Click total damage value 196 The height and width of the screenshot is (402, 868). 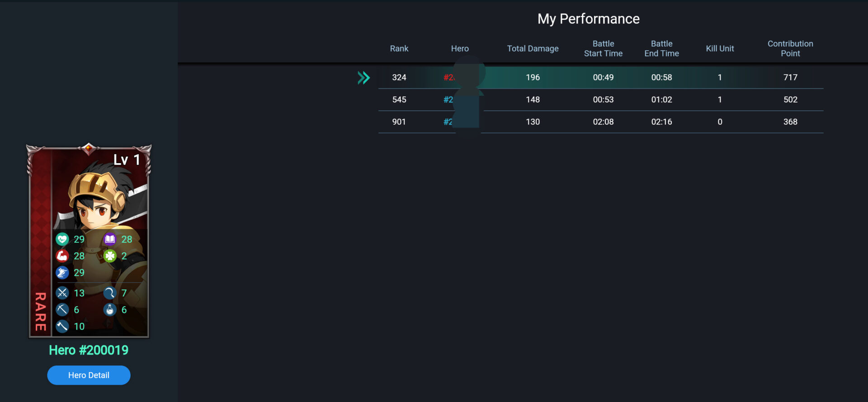(533, 77)
